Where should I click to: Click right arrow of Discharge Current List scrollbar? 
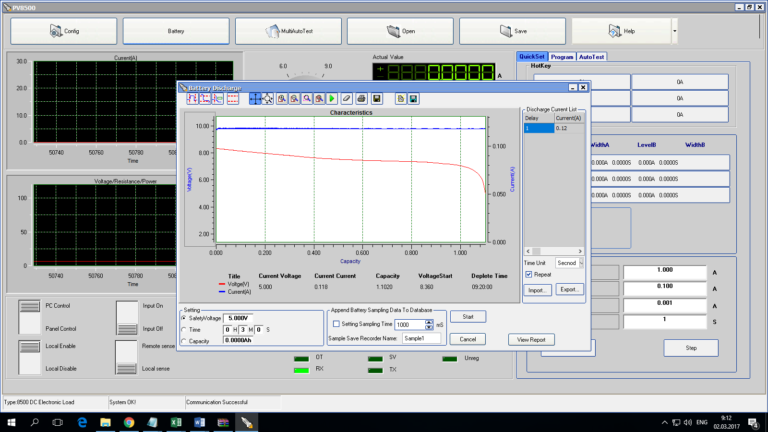(x=580, y=251)
